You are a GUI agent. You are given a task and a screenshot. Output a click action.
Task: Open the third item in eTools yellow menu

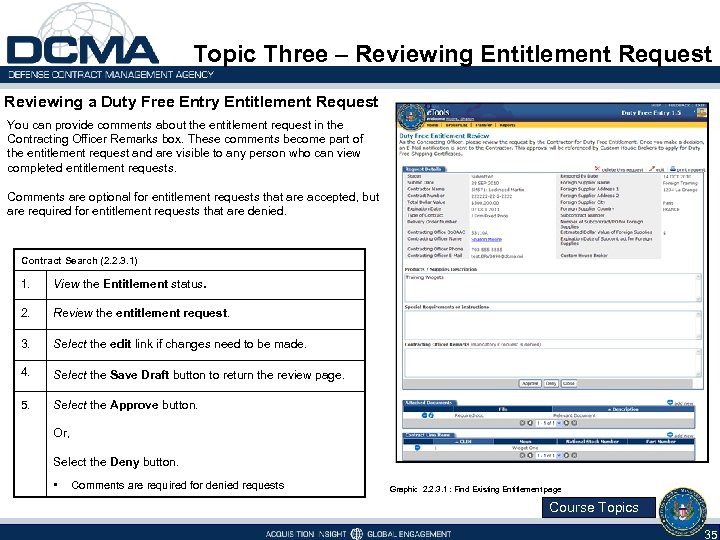(483, 125)
